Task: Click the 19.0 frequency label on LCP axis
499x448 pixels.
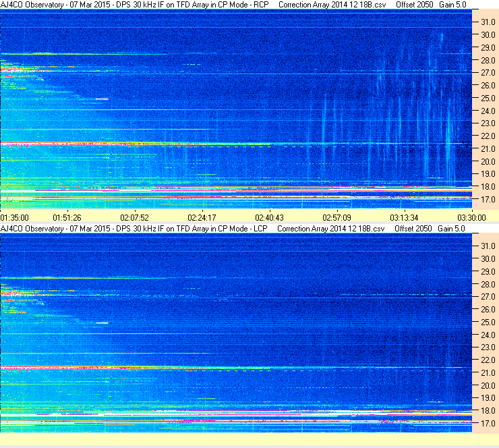Action: 488,398
